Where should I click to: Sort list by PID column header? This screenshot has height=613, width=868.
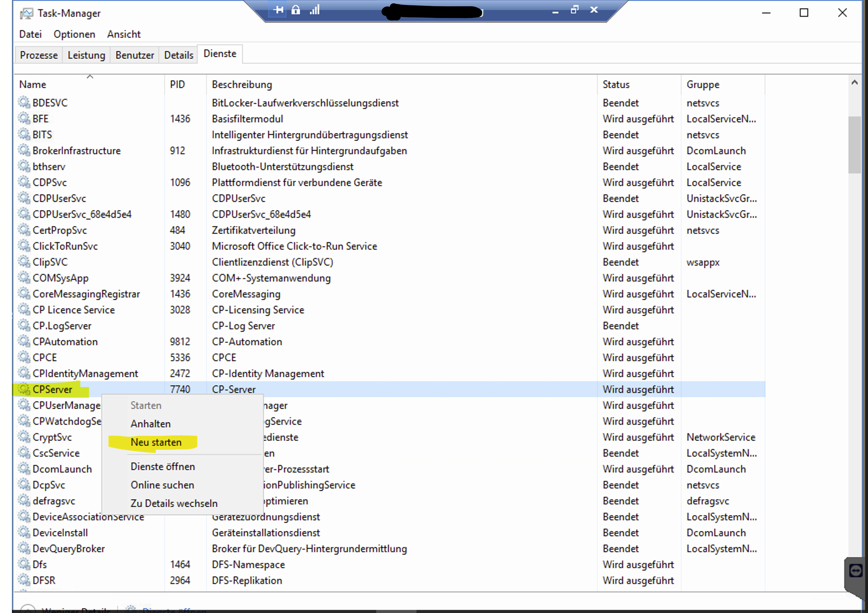click(177, 85)
